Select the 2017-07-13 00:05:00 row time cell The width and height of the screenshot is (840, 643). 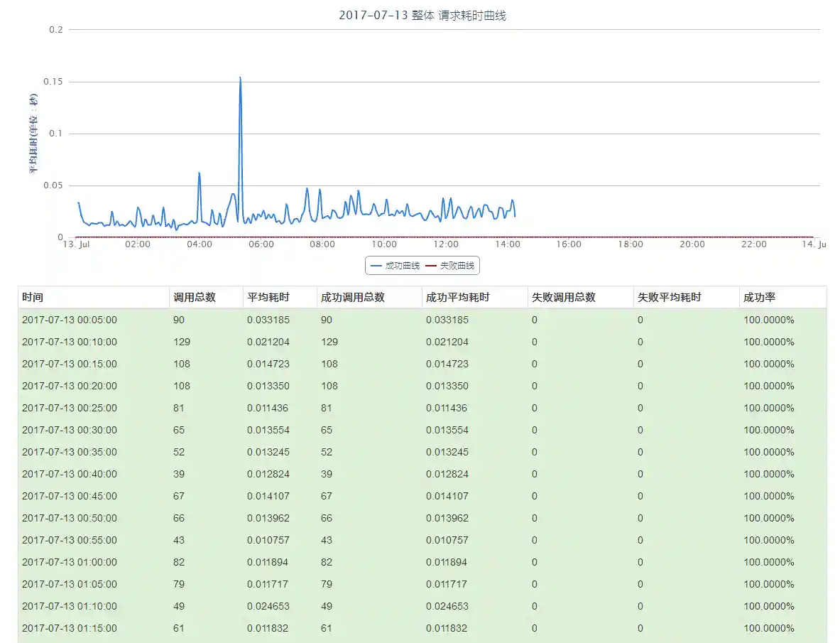(x=70, y=320)
